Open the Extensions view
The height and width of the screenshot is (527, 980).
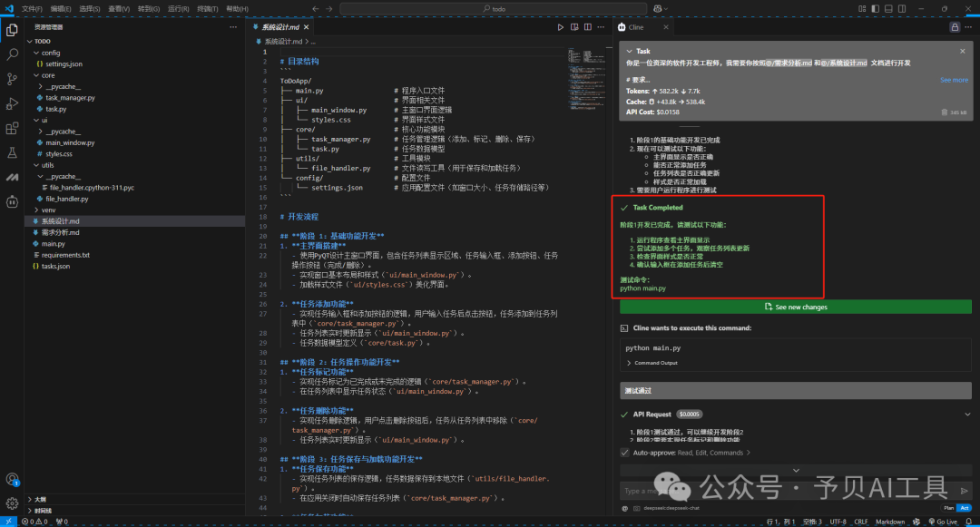tap(12, 128)
